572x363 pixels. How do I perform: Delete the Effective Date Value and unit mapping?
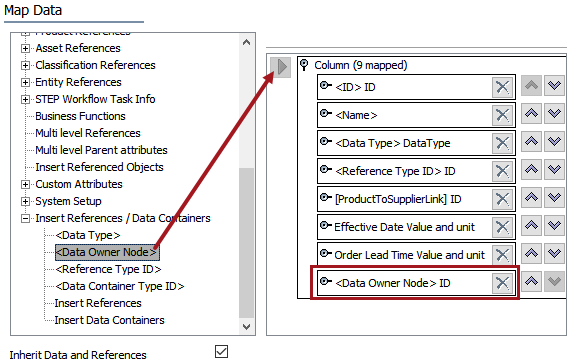click(502, 227)
